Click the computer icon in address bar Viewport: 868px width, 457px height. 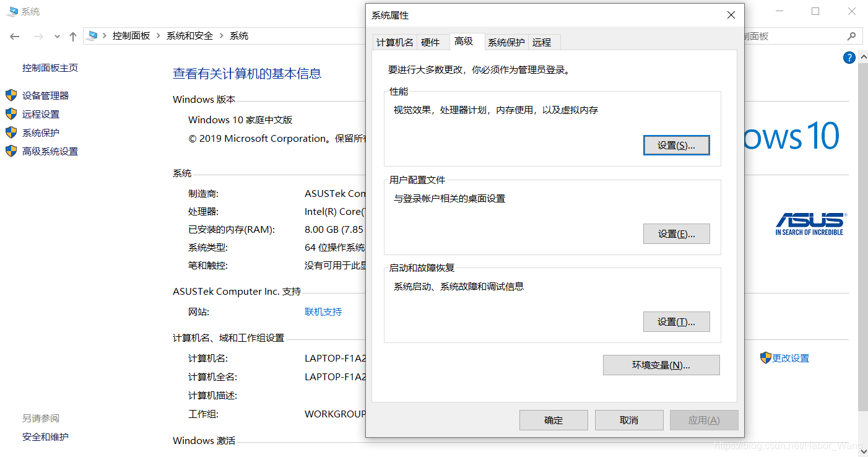click(x=93, y=36)
